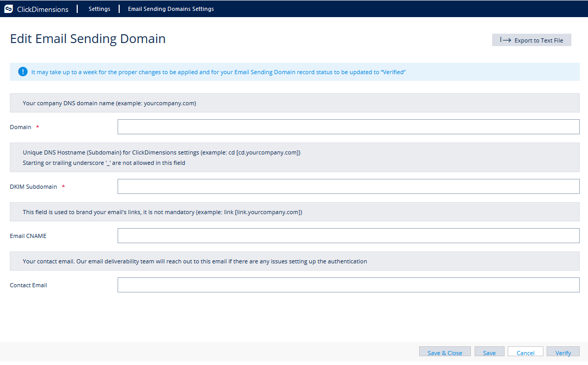Click the Save button
The height and width of the screenshot is (365, 588).
click(490, 353)
